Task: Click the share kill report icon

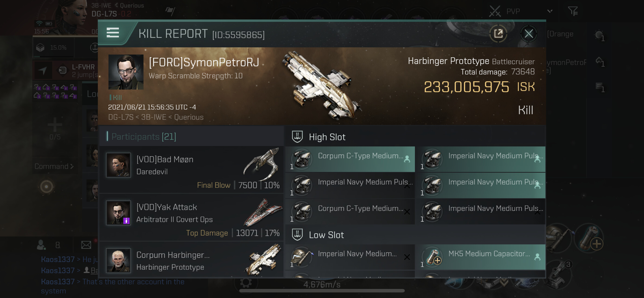Action: click(x=498, y=33)
